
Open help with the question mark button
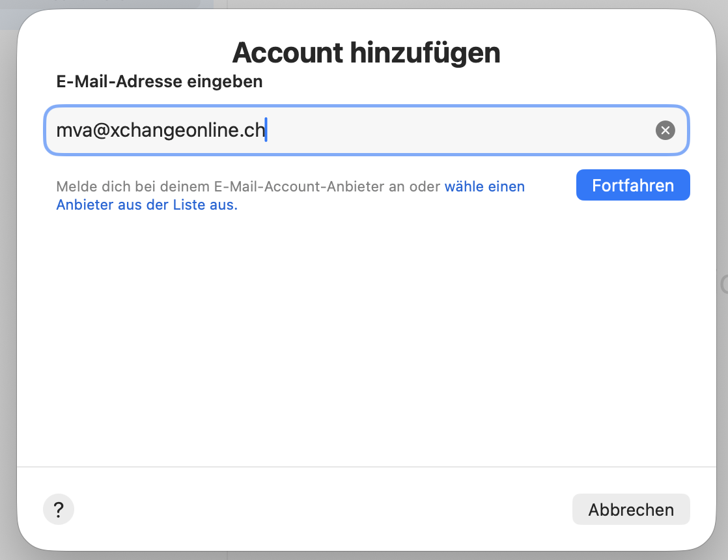coord(59,509)
